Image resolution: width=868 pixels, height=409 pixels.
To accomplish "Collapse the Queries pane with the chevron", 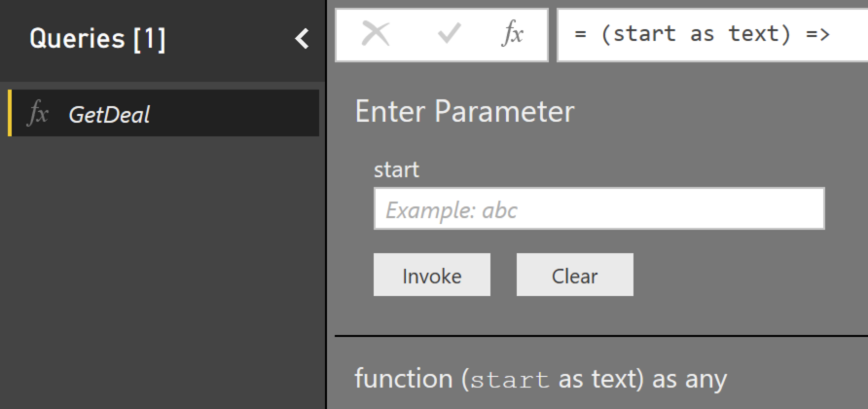I will (302, 39).
